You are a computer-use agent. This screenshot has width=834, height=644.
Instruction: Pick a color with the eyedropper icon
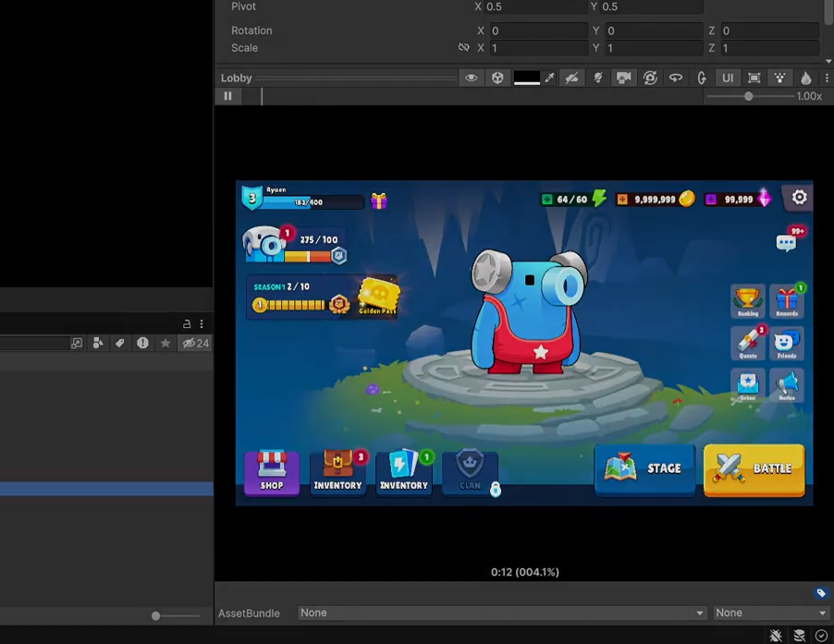549,79
